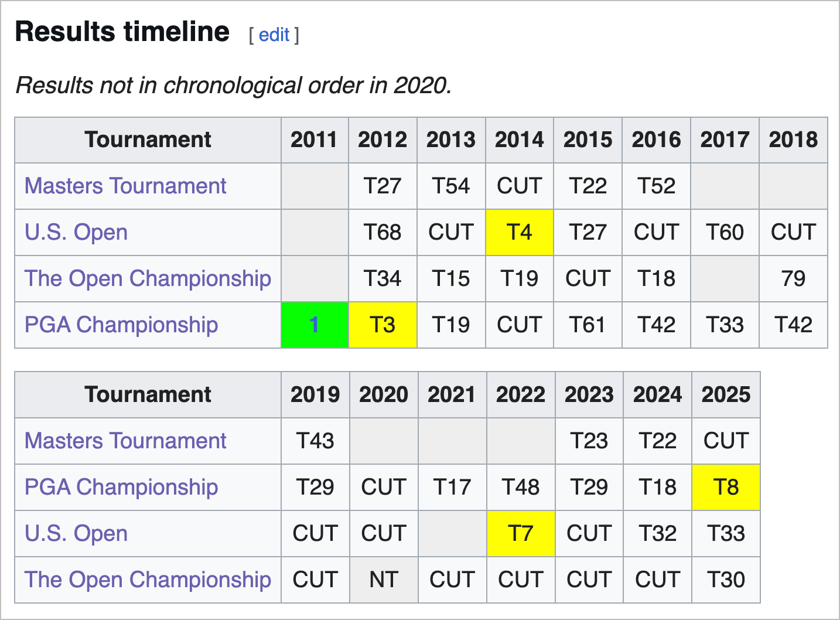Image resolution: width=840 pixels, height=620 pixels.
Task: Open U.S. Open link in first table
Action: (x=76, y=233)
